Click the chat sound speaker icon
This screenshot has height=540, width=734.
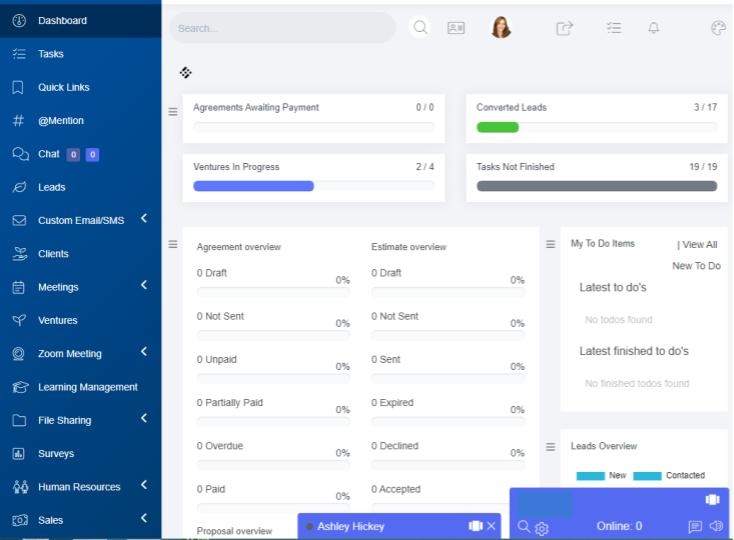pos(716,526)
